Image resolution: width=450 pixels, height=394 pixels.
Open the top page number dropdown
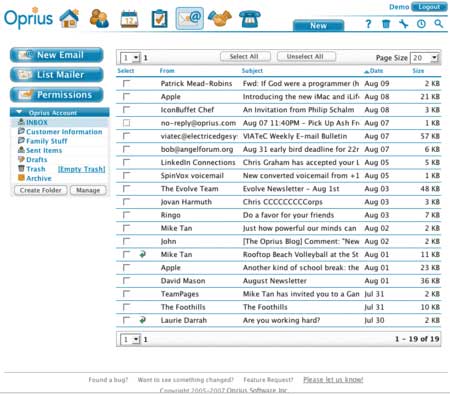(x=130, y=58)
